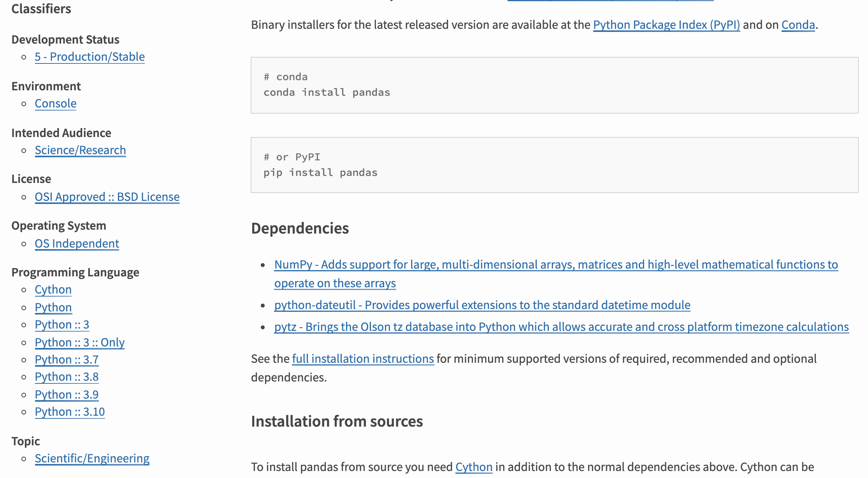The image size is (868, 478).
Task: Open the NumPy dependency link
Action: click(x=556, y=265)
